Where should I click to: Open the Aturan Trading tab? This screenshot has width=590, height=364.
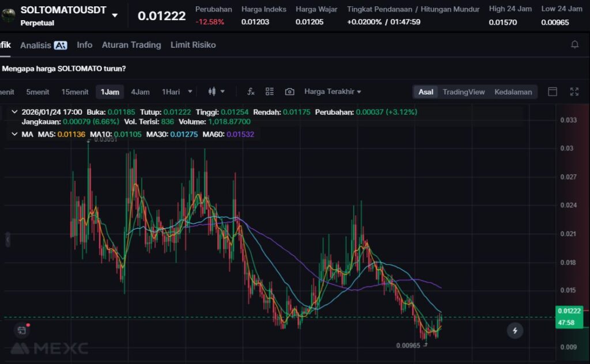[x=131, y=45]
